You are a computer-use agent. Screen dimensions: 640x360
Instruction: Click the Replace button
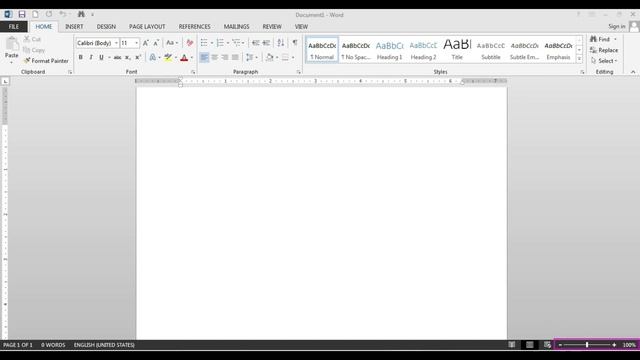pyautogui.click(x=604, y=50)
